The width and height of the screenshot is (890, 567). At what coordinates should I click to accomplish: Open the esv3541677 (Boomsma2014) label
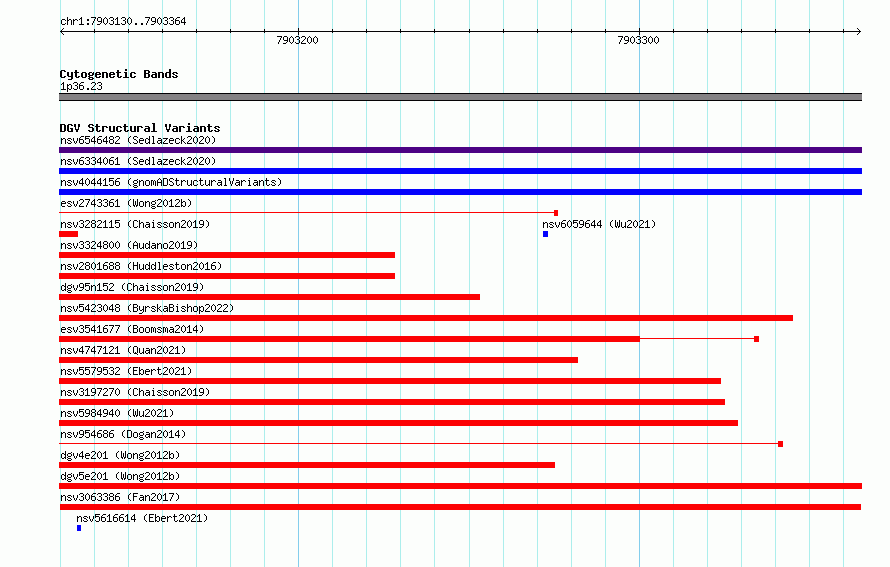[132, 329]
